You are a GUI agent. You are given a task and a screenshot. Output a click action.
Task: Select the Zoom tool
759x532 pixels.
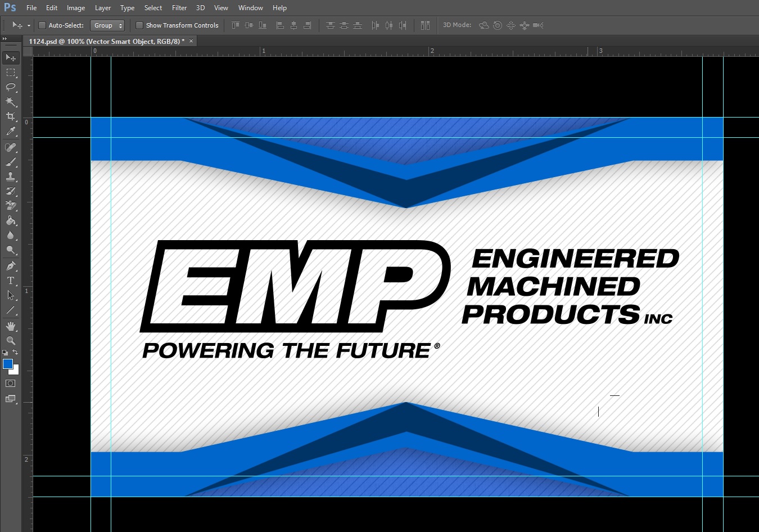coord(10,340)
